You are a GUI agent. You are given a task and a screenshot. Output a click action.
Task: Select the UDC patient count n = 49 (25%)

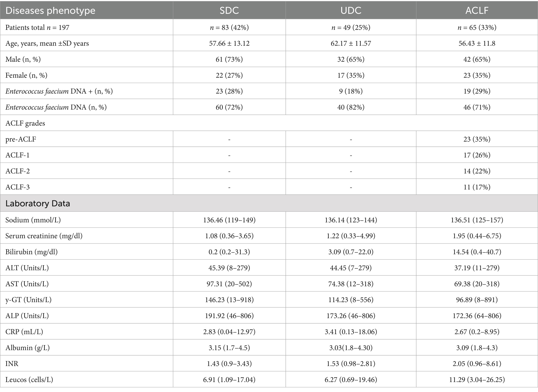(351, 27)
